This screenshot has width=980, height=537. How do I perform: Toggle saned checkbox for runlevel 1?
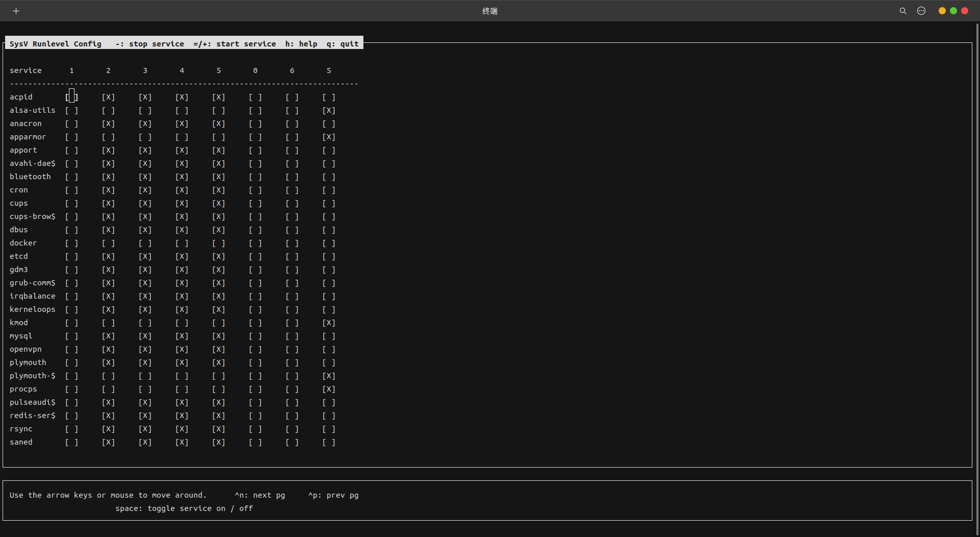[x=71, y=442]
